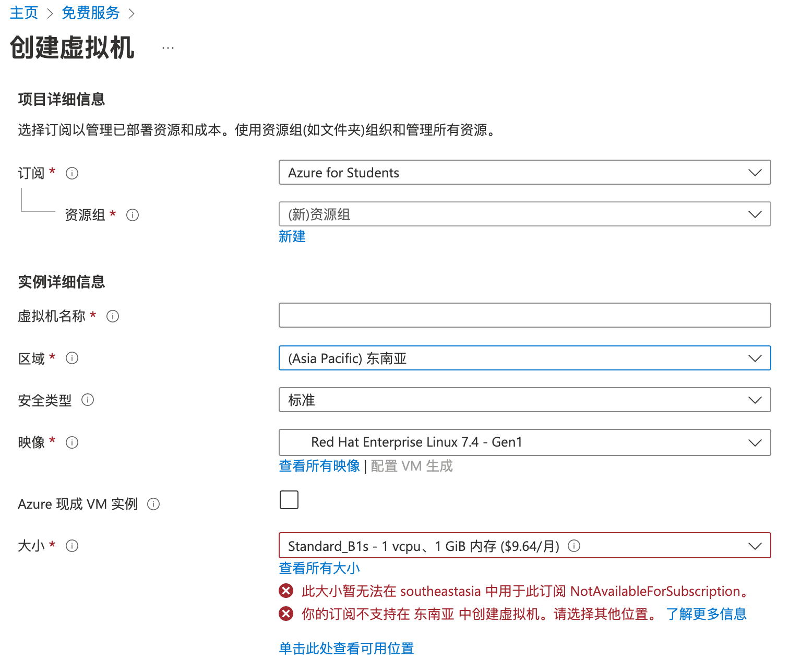The width and height of the screenshot is (789, 672).
Task: Expand the 资源组 dropdown
Action: (524, 214)
